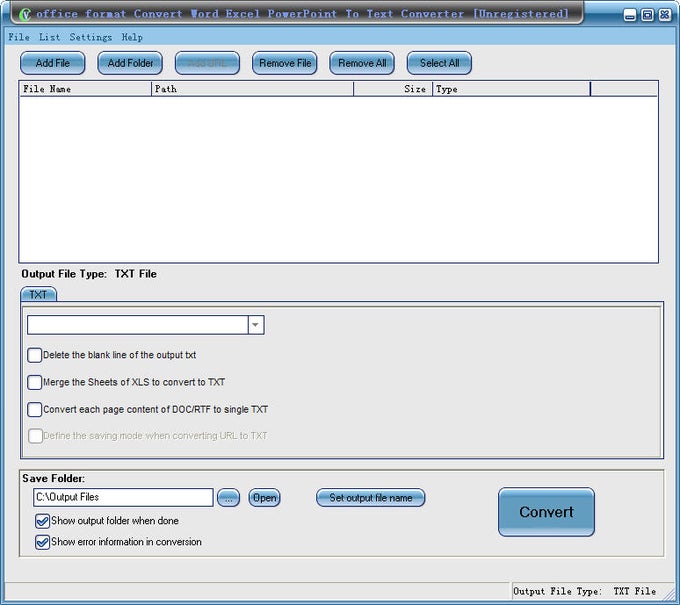Click the Add Folder button

point(130,63)
